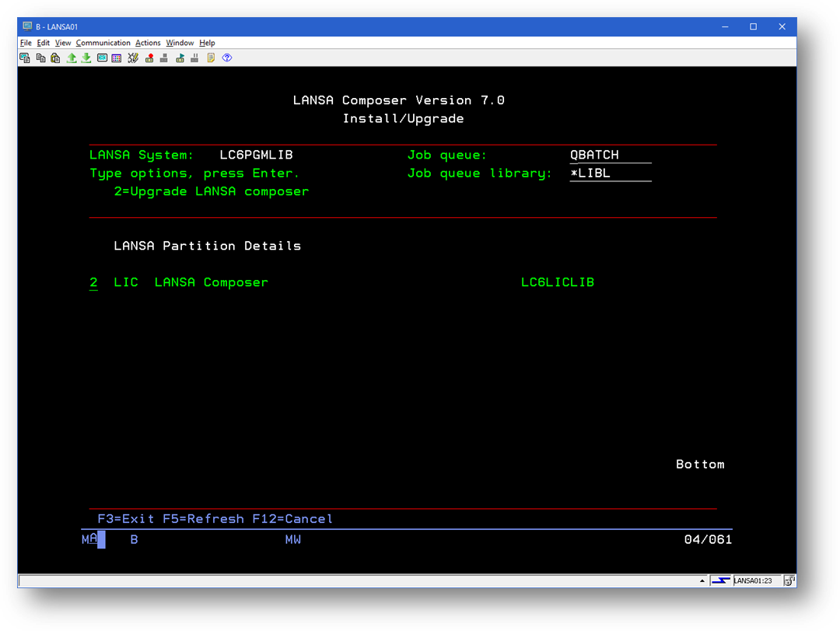This screenshot has width=840, height=631.
Task: Open the blue Help question mark icon
Action: click(227, 58)
